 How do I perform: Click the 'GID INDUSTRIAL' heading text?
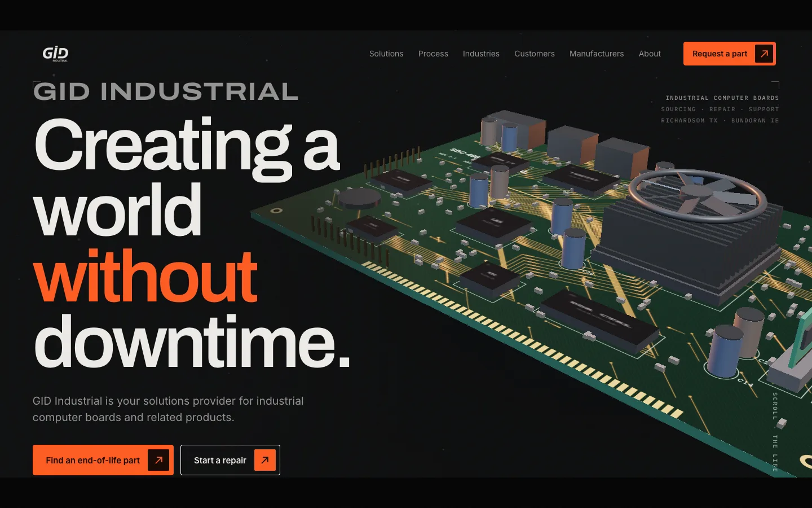coord(166,91)
